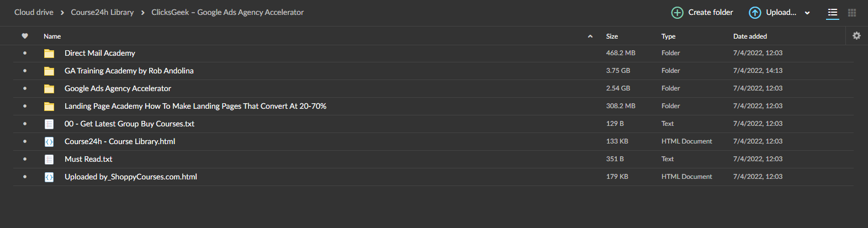Sort by Size column header
The width and height of the screenshot is (868, 228).
pyautogui.click(x=612, y=36)
